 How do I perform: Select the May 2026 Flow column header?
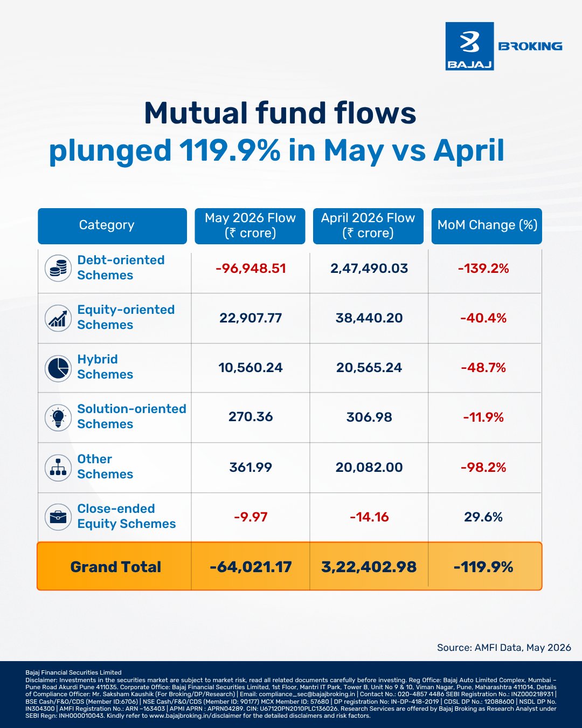point(250,226)
